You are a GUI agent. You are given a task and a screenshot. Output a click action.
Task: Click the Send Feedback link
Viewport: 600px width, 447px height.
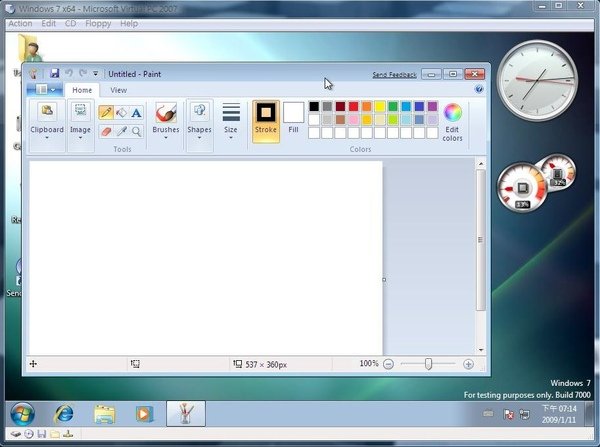click(x=394, y=75)
